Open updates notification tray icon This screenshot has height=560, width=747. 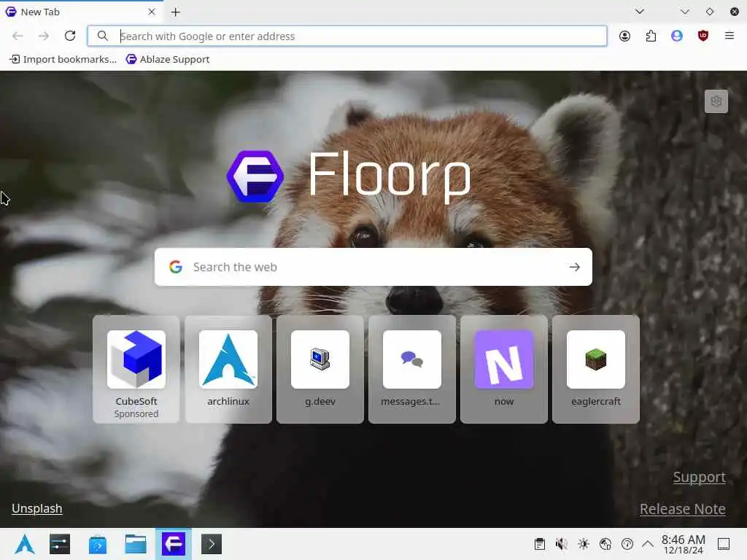pyautogui.click(x=627, y=544)
